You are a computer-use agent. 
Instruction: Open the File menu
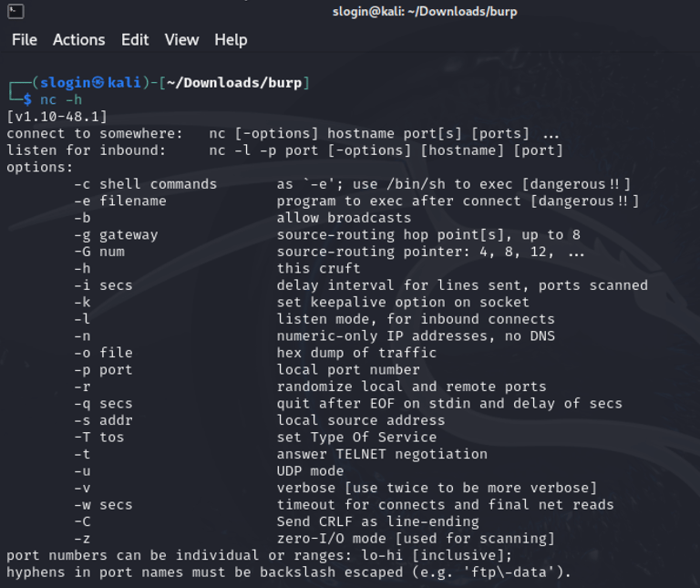(25, 40)
